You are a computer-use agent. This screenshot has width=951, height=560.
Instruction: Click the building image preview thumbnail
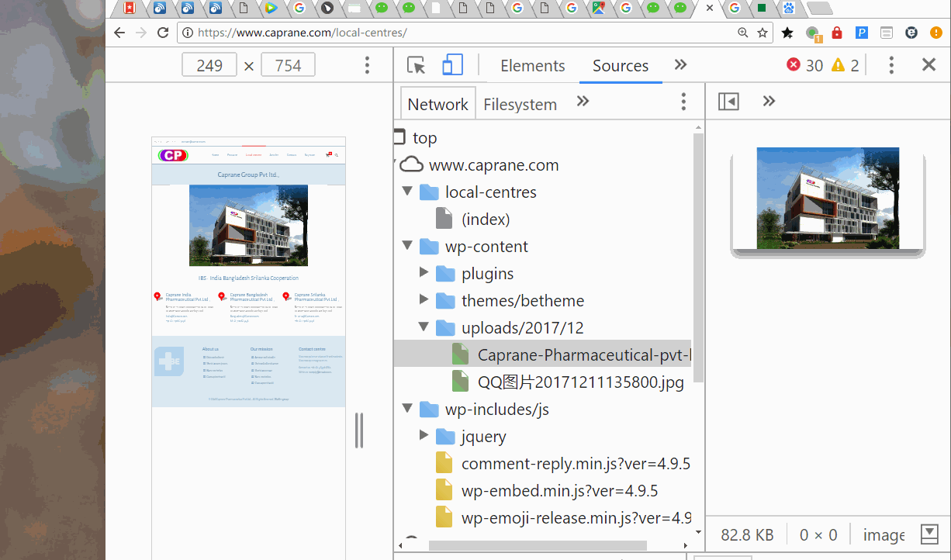coord(828,199)
